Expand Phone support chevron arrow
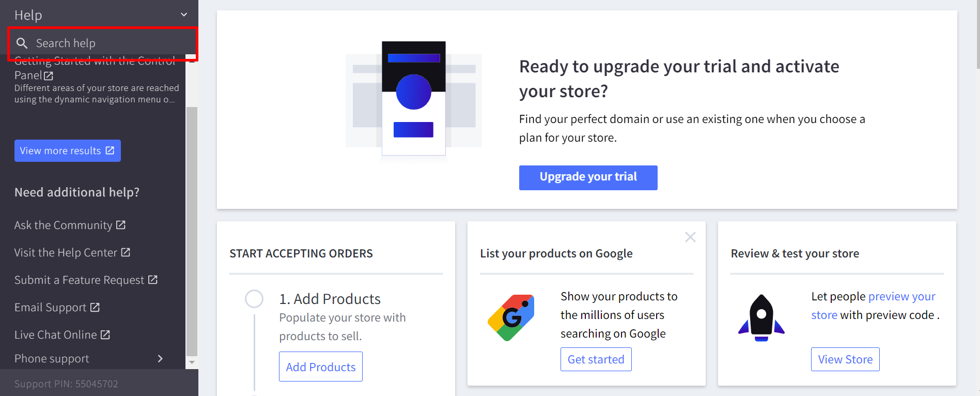The width and height of the screenshot is (980, 396). tap(160, 359)
